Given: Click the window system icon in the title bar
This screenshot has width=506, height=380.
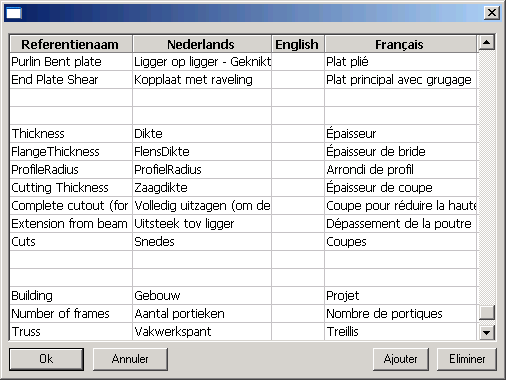Looking at the screenshot, I should [14, 13].
